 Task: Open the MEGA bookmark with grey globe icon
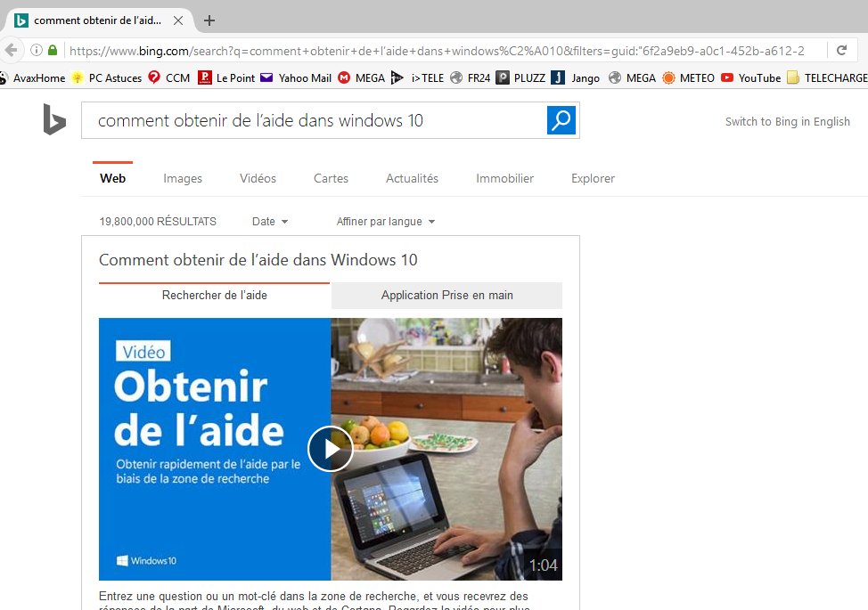click(x=632, y=78)
